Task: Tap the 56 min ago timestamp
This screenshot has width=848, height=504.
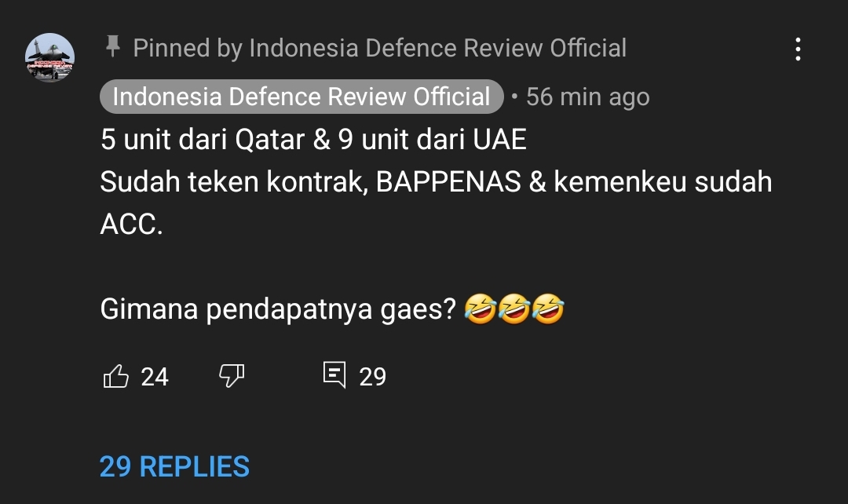Action: (588, 97)
